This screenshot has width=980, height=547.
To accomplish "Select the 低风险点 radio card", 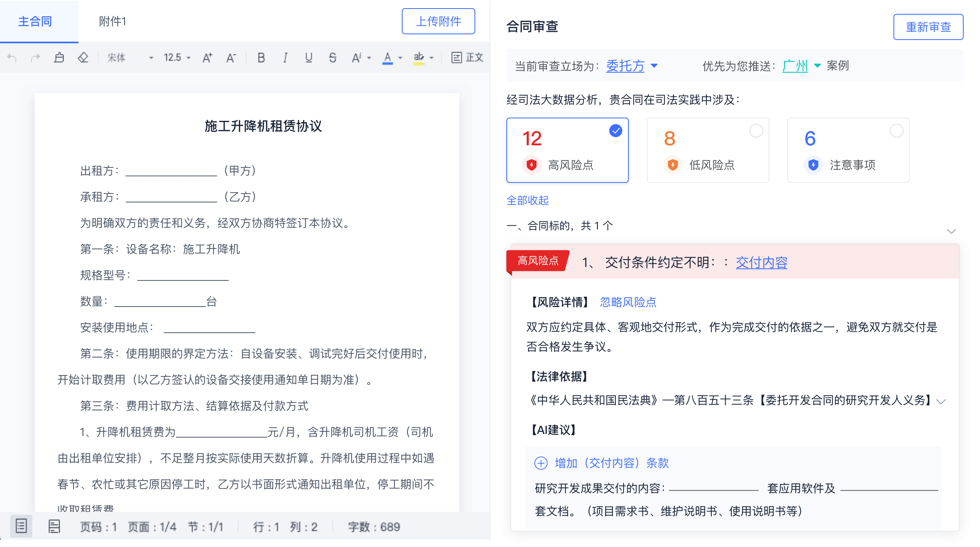I will [708, 150].
